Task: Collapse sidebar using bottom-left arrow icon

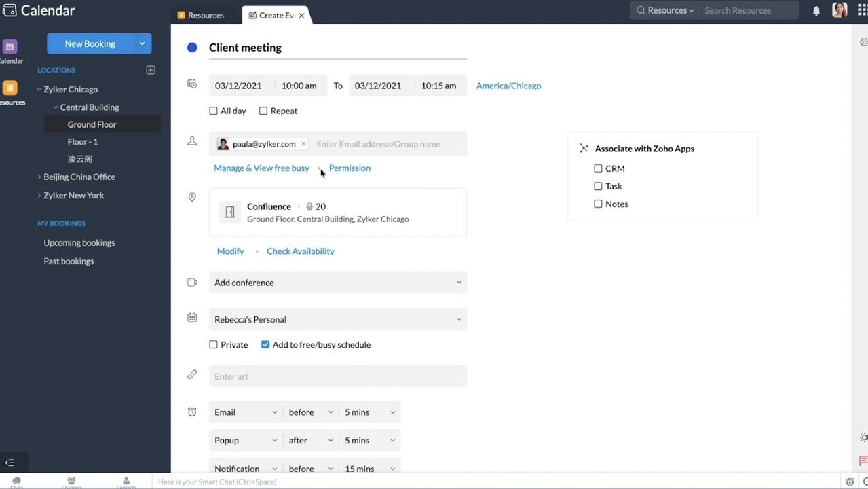Action: coord(10,463)
